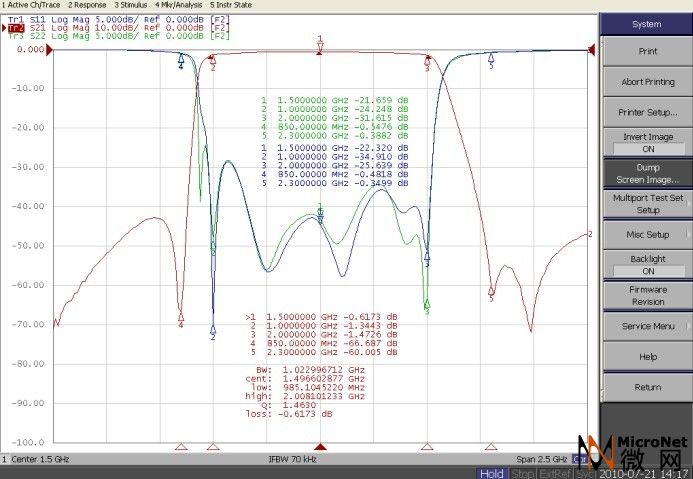Click Stop status indicator
Screen dimensions: 693x479
coord(522,474)
